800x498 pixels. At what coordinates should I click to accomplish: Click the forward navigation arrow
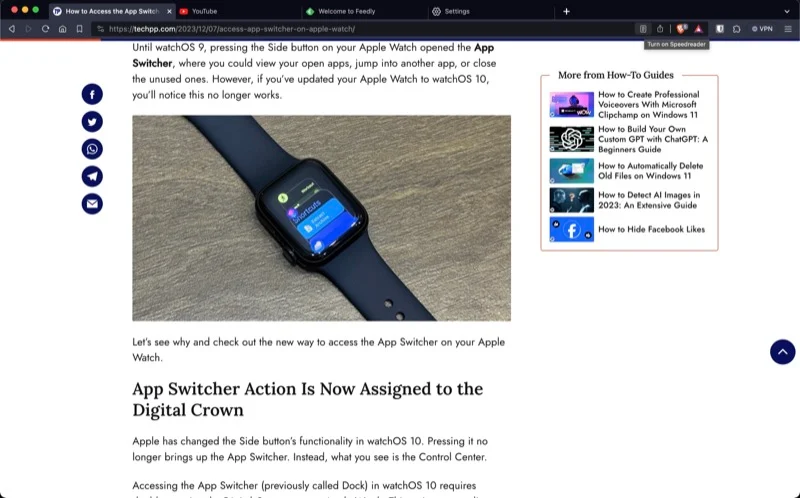pyautogui.click(x=29, y=29)
